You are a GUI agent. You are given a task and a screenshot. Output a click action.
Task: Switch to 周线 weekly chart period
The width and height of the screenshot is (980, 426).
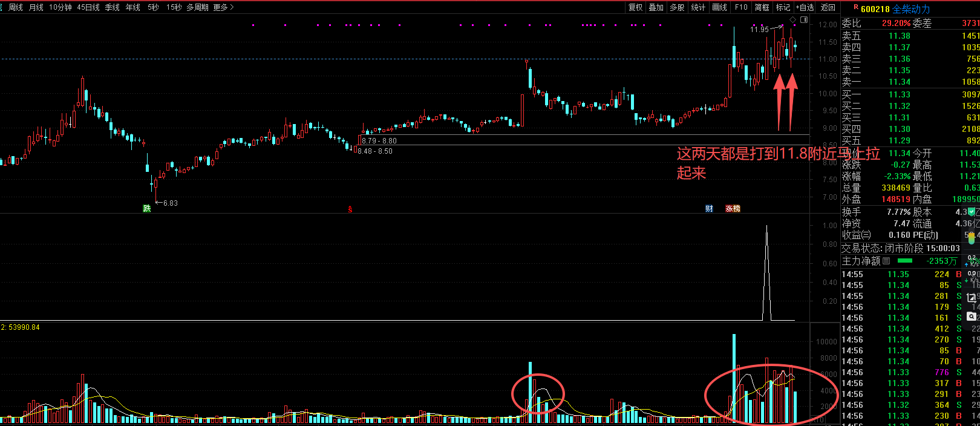click(16, 7)
